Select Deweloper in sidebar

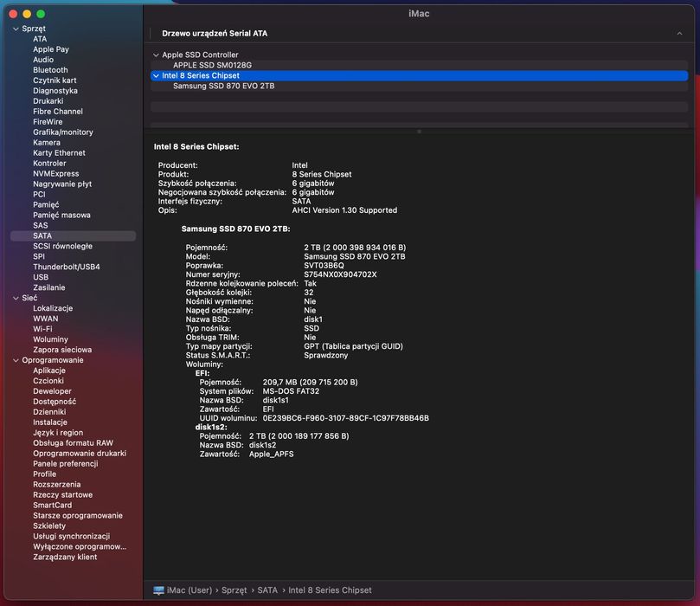[52, 391]
